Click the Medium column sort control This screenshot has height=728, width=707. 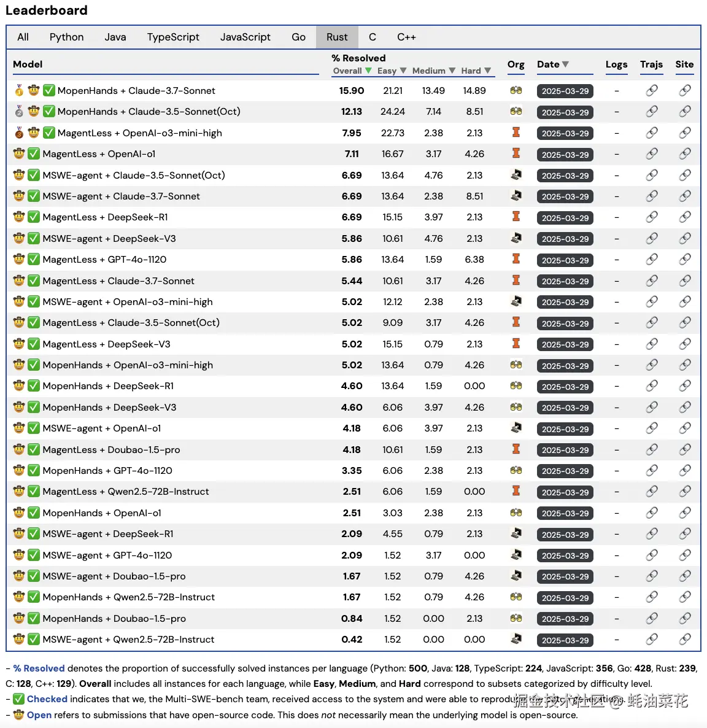[452, 71]
